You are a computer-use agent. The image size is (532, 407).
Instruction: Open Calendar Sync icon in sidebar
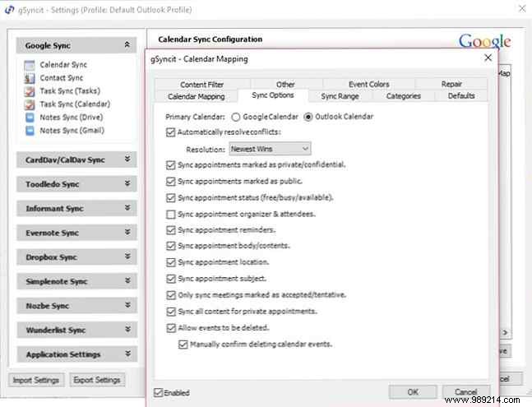(30, 65)
